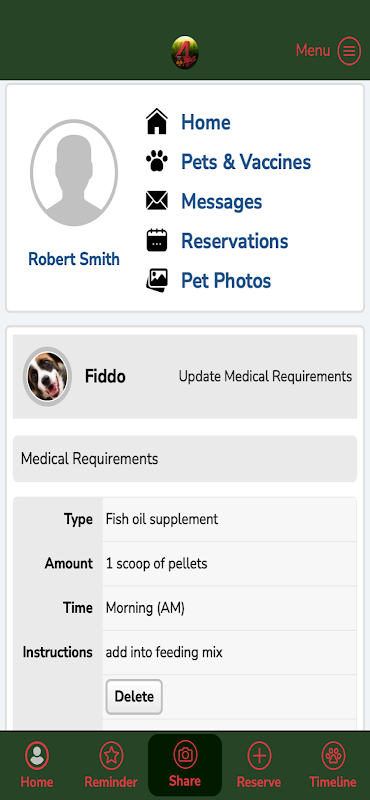Click the envelope Messages icon
The height and width of the screenshot is (800, 370).
coord(157,201)
